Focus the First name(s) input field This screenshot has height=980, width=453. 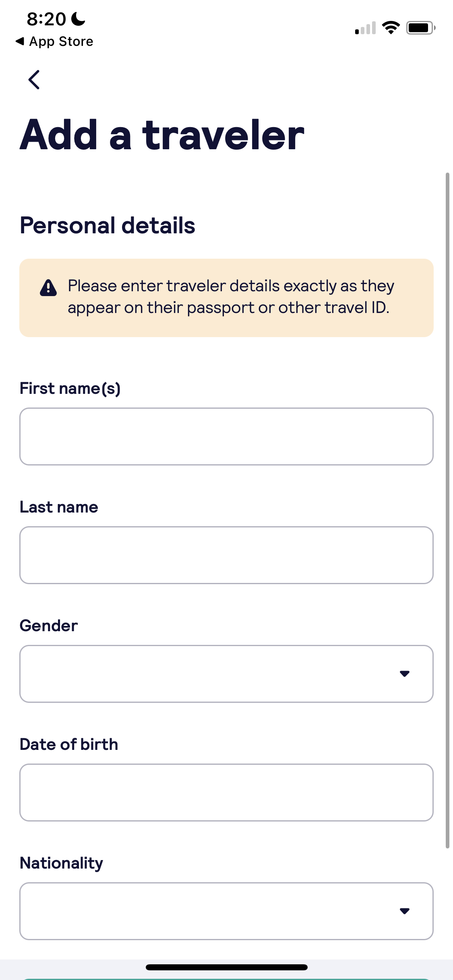coord(226,436)
